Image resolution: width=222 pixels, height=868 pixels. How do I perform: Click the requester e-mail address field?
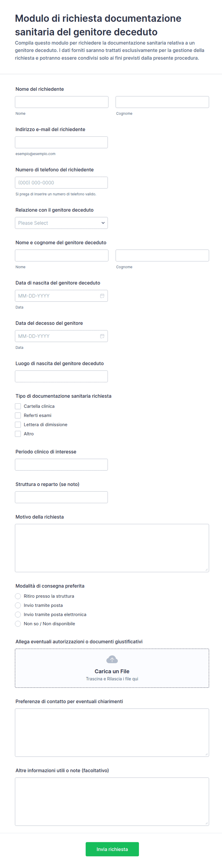coord(61,142)
